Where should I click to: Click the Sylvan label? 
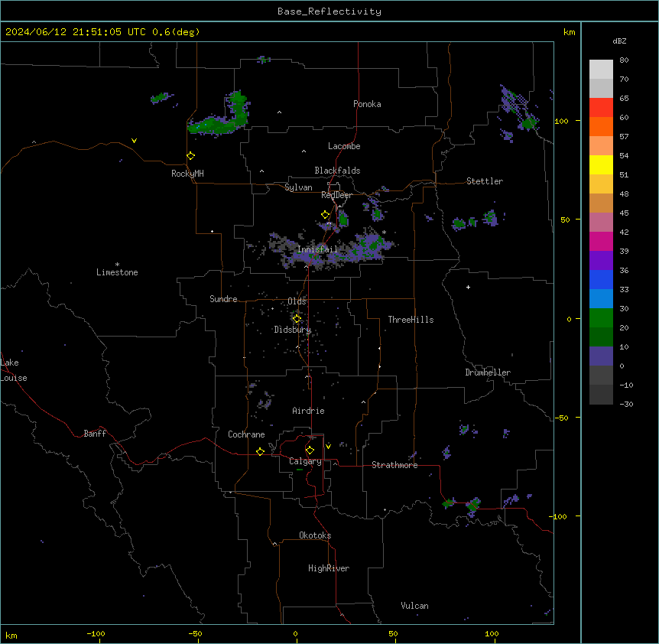298,187
